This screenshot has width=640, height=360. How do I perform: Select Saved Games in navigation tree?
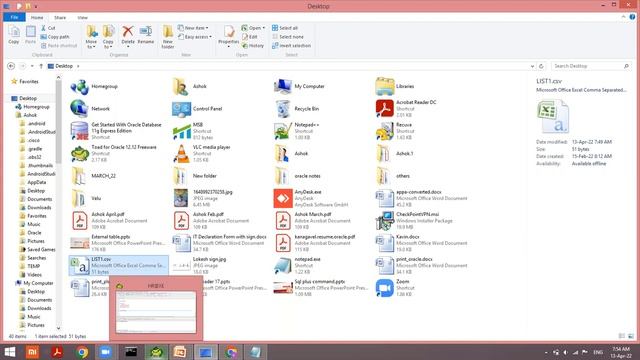[x=41, y=249]
